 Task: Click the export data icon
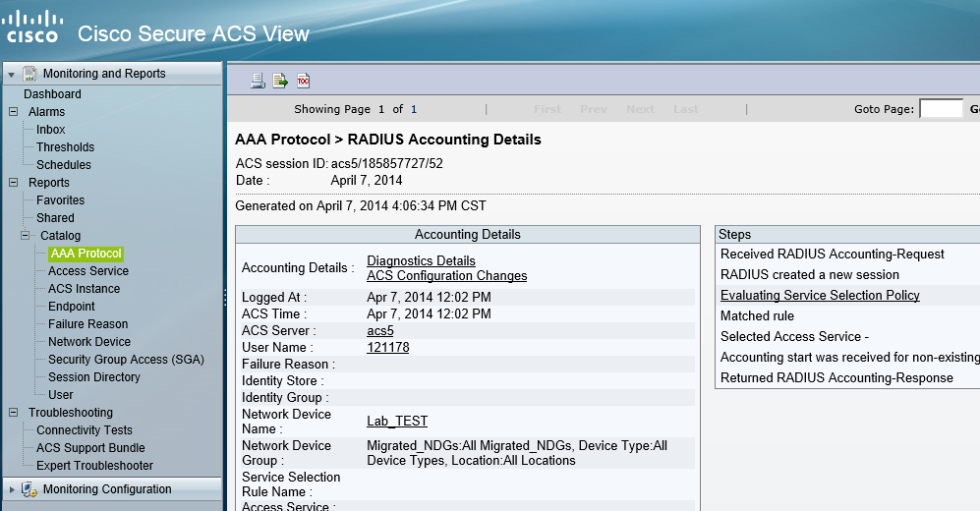(x=280, y=81)
